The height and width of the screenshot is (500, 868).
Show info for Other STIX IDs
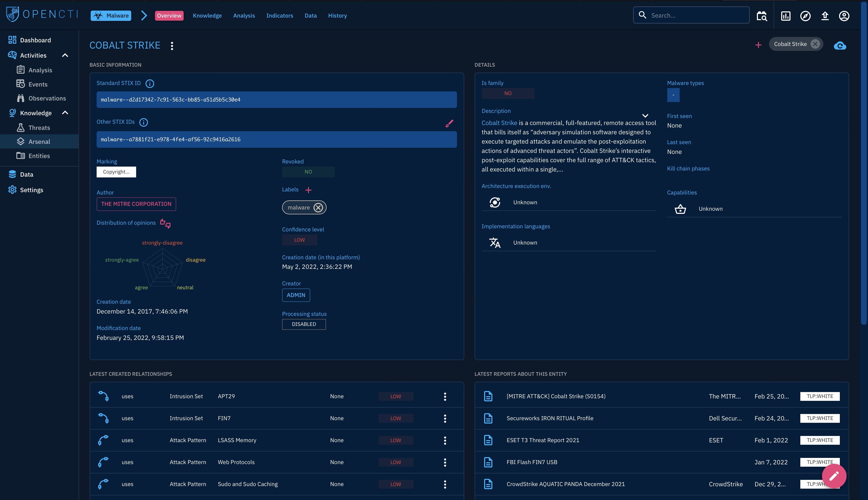coord(144,122)
